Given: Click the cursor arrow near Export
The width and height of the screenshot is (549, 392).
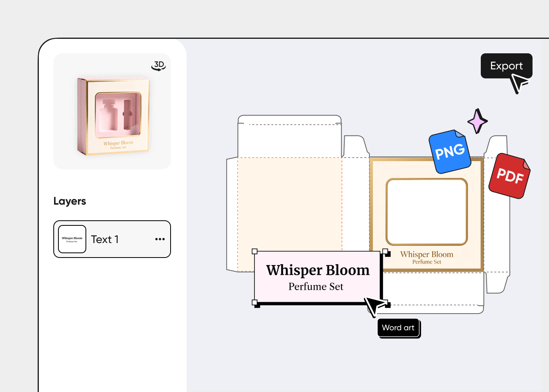Looking at the screenshot, I should tap(518, 82).
